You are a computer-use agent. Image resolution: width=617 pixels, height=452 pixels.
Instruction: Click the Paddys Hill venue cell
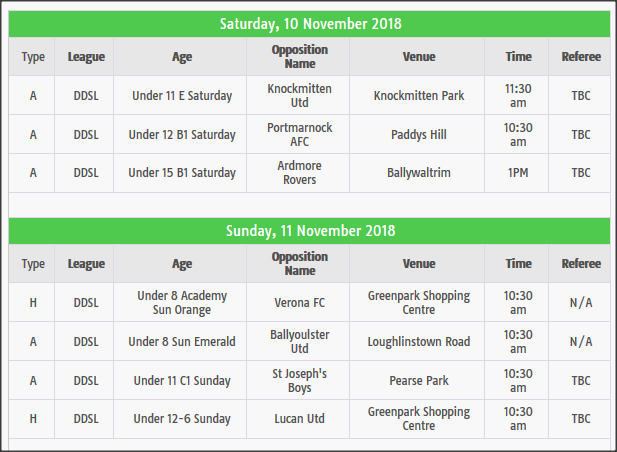[417, 134]
